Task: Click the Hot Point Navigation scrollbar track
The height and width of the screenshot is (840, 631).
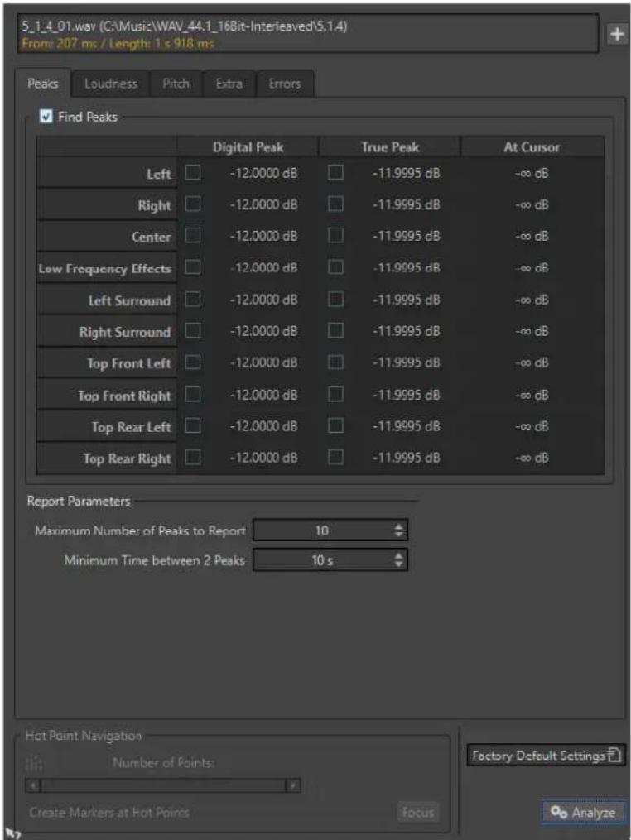Action: [163, 786]
